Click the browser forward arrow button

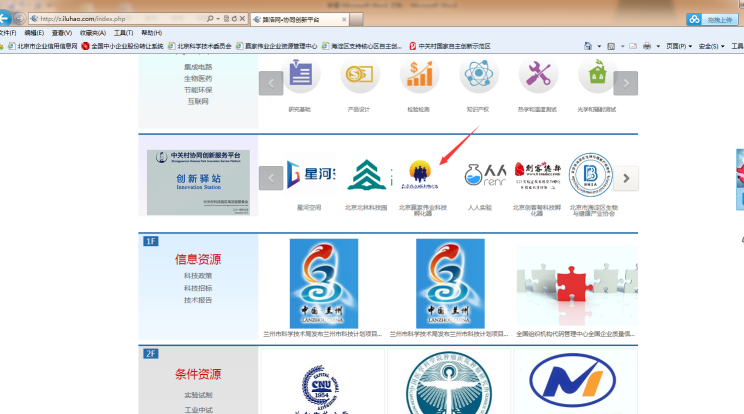pyautogui.click(x=19, y=18)
